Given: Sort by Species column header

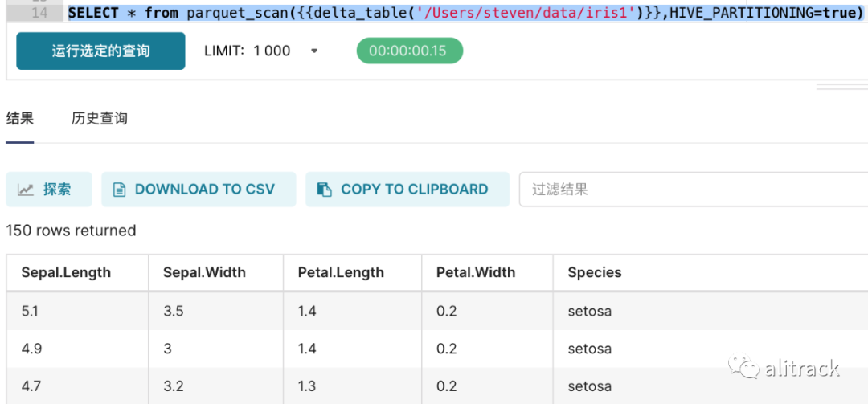Looking at the screenshot, I should tap(595, 272).
